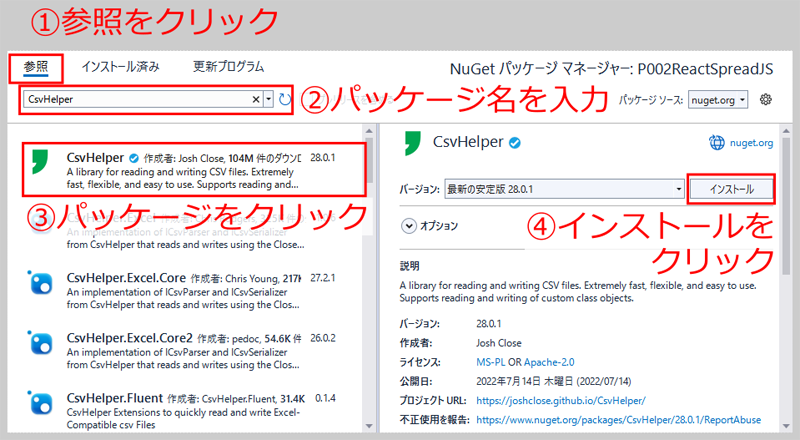Open the インストール済み tab

pyautogui.click(x=120, y=67)
